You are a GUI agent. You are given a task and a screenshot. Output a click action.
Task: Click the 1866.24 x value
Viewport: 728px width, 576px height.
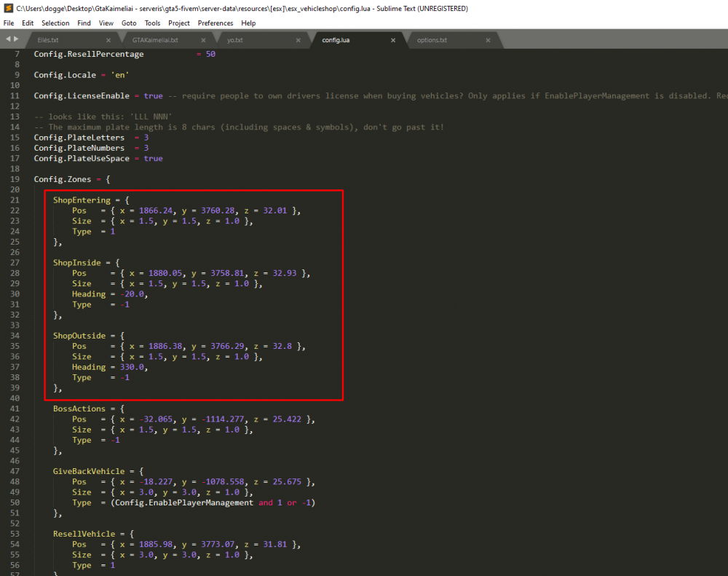pos(156,211)
